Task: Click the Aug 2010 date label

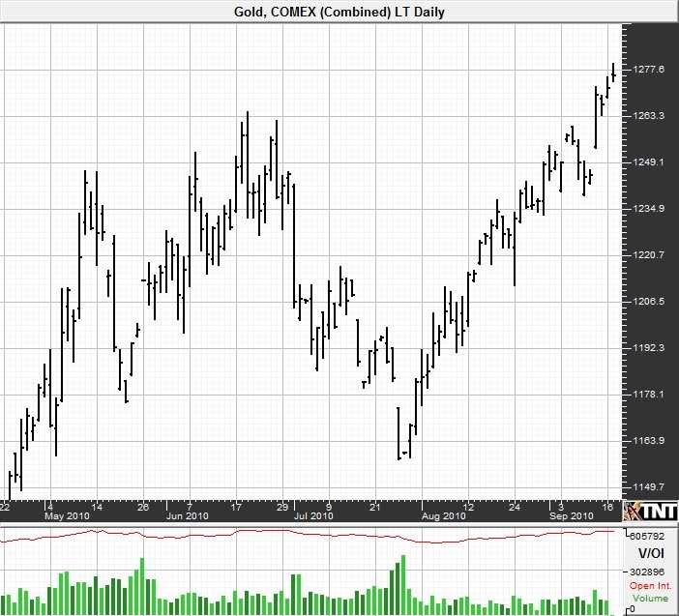Action: coord(444,516)
